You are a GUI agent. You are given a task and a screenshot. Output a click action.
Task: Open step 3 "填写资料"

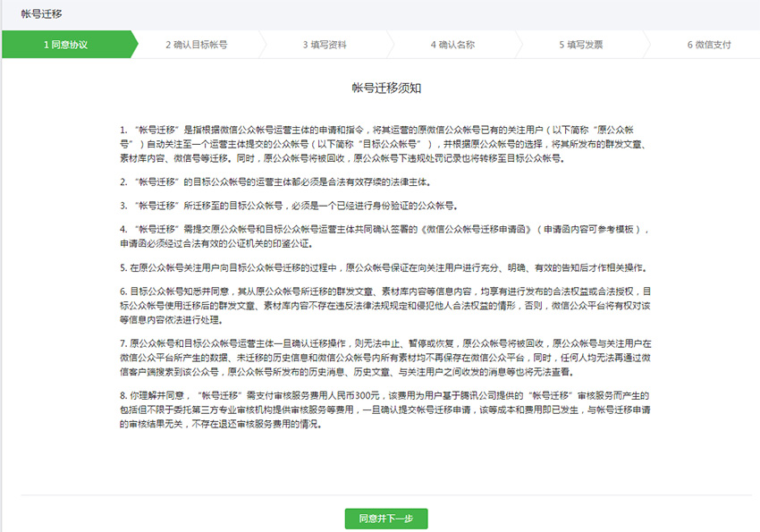point(325,44)
